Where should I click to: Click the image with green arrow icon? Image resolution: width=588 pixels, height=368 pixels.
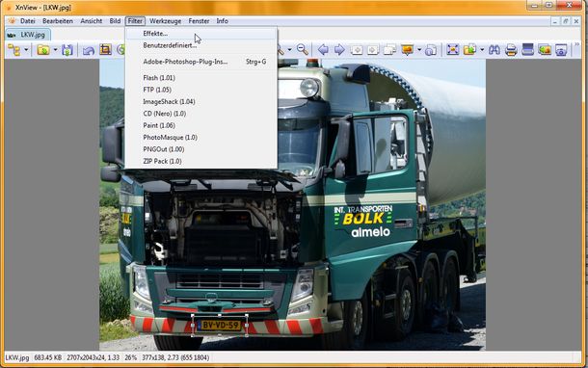pos(545,49)
